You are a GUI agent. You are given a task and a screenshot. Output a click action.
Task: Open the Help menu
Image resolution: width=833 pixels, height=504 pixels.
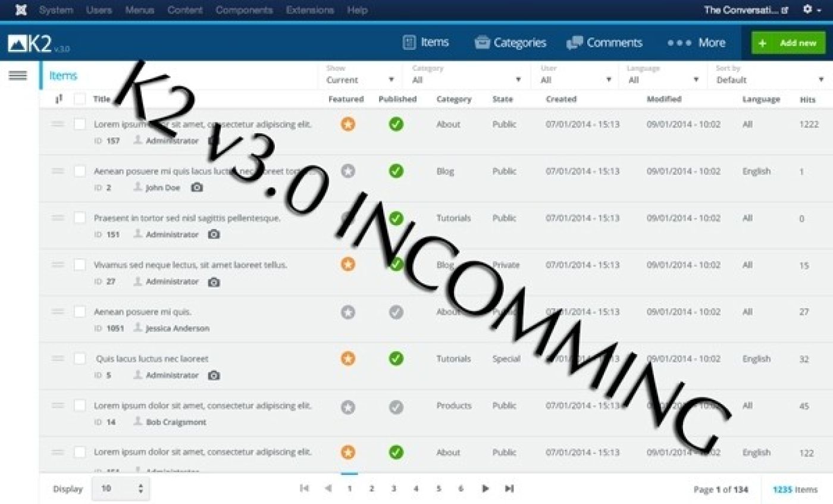pos(357,10)
